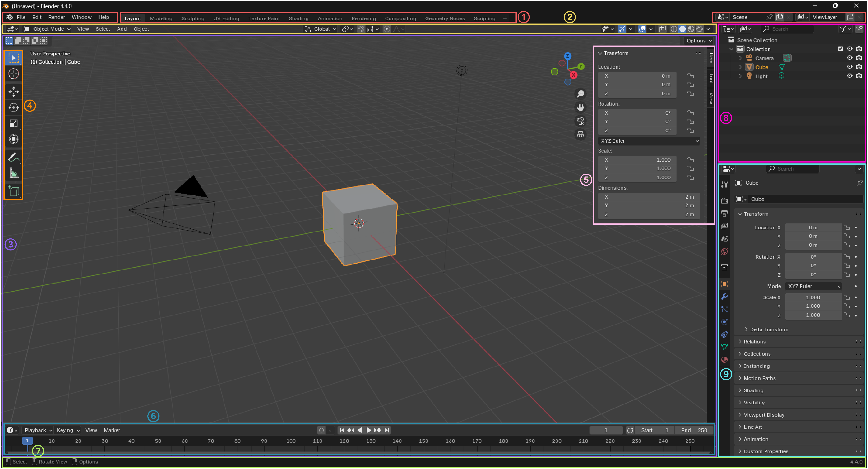Screen dimensions: 868x469
Task: Click the End frame field in timeline
Action: 694,430
